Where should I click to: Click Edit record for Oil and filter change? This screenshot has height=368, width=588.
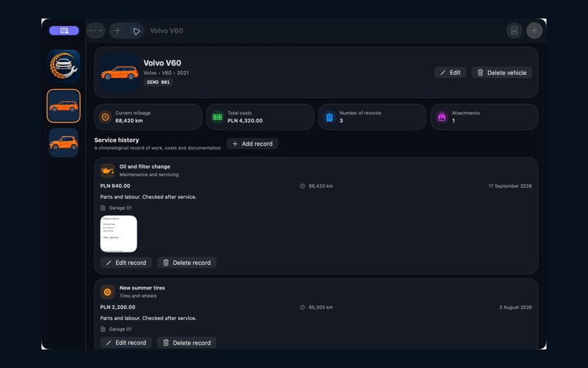[126, 263]
